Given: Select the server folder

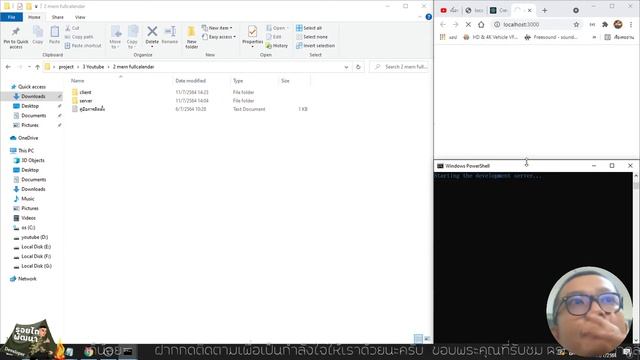Looking at the screenshot, I should pyautogui.click(x=86, y=101).
